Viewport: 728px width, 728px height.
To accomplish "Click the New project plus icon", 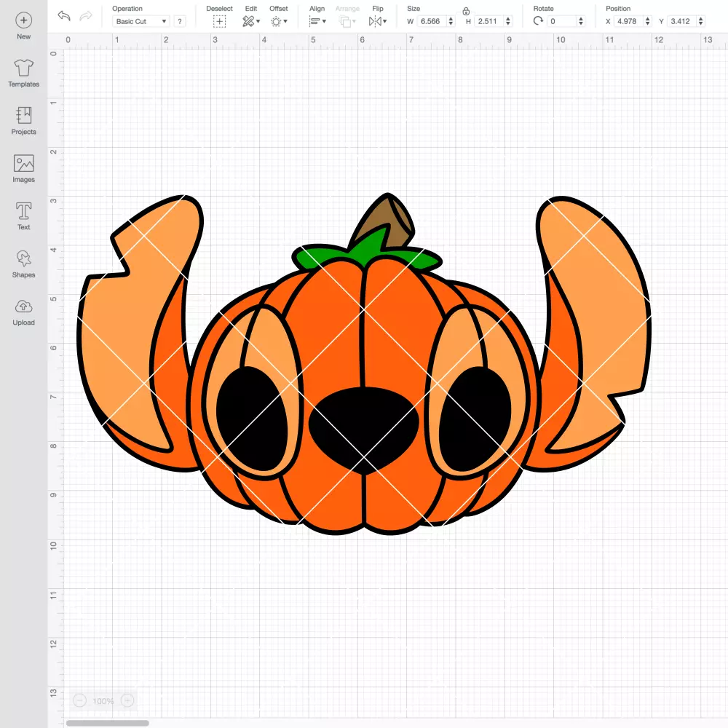I will point(24,20).
